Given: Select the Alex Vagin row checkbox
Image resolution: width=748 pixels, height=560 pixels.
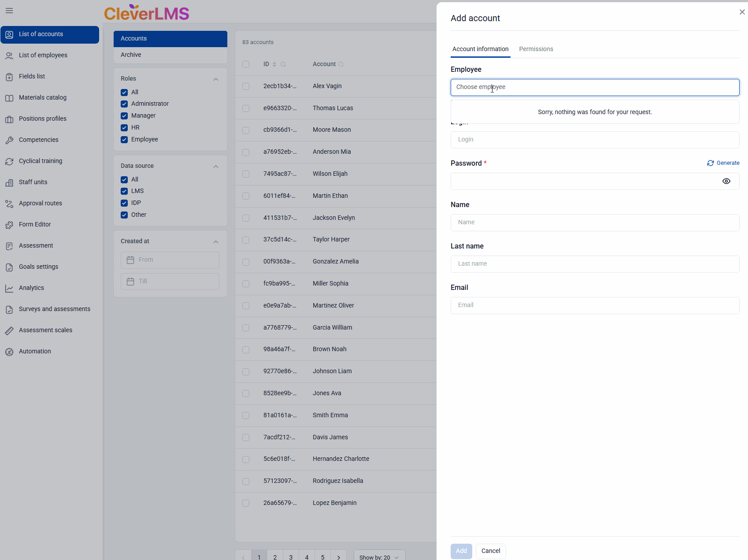Looking at the screenshot, I should [x=246, y=86].
